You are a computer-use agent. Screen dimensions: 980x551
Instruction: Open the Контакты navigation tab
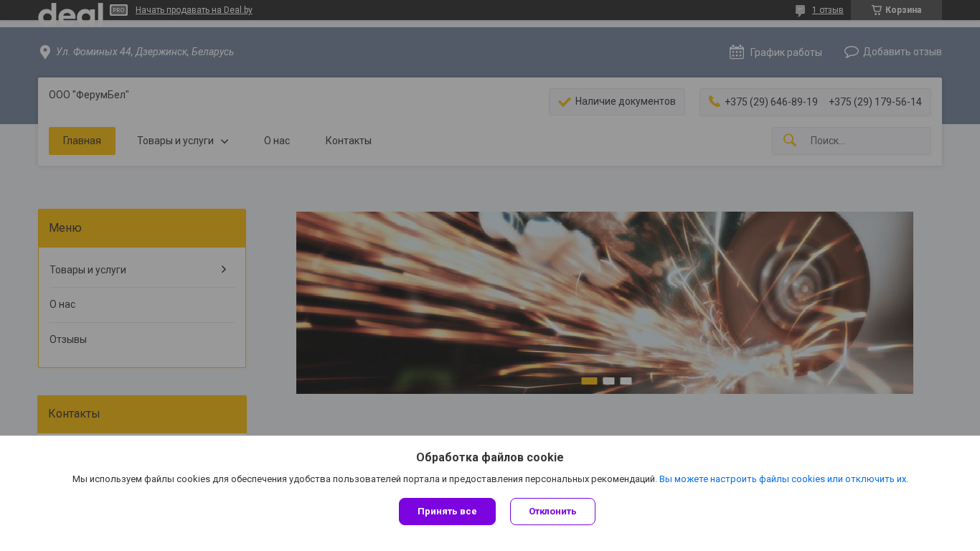[348, 141]
